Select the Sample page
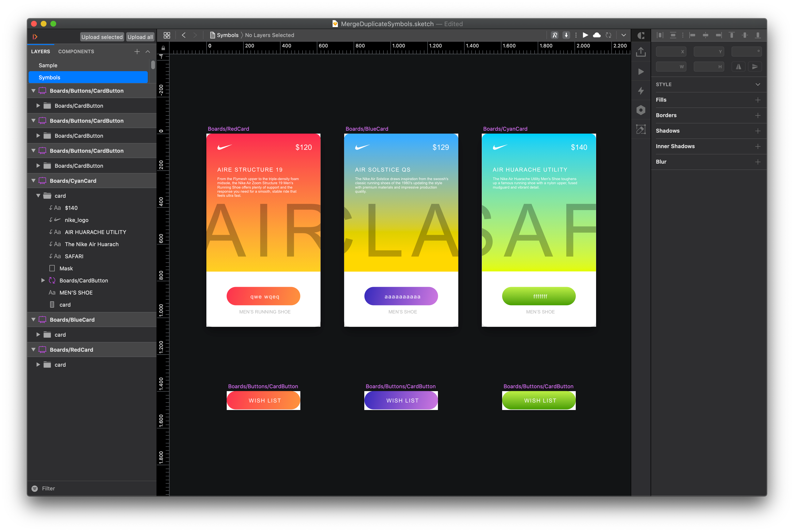Image resolution: width=794 pixels, height=532 pixels. point(88,65)
